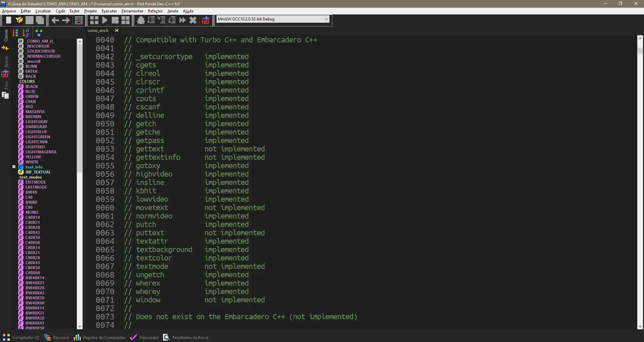Open the Editar menu
Viewport: 644px width, 342px height.
pos(26,11)
